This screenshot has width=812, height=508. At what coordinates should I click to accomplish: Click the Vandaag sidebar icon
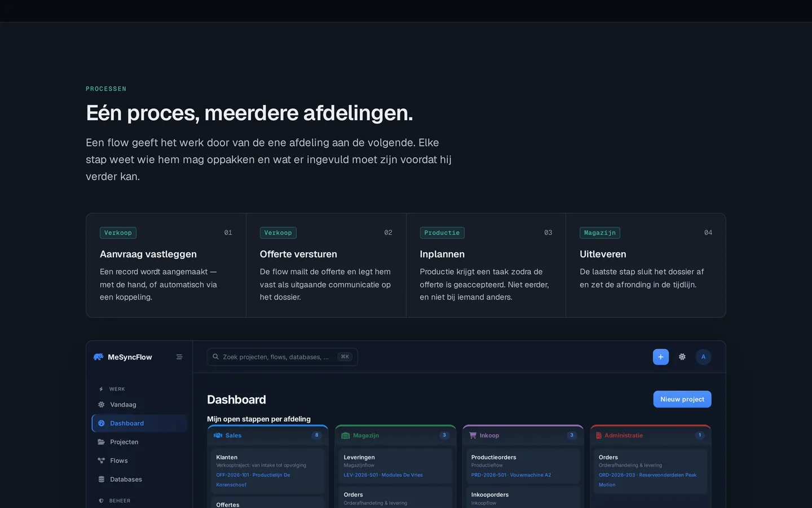tap(101, 405)
